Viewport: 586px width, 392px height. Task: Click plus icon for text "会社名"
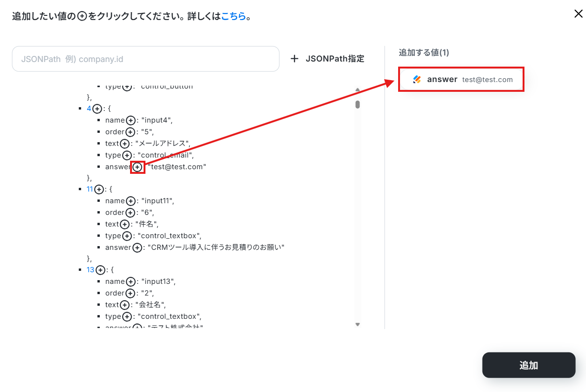[124, 305]
